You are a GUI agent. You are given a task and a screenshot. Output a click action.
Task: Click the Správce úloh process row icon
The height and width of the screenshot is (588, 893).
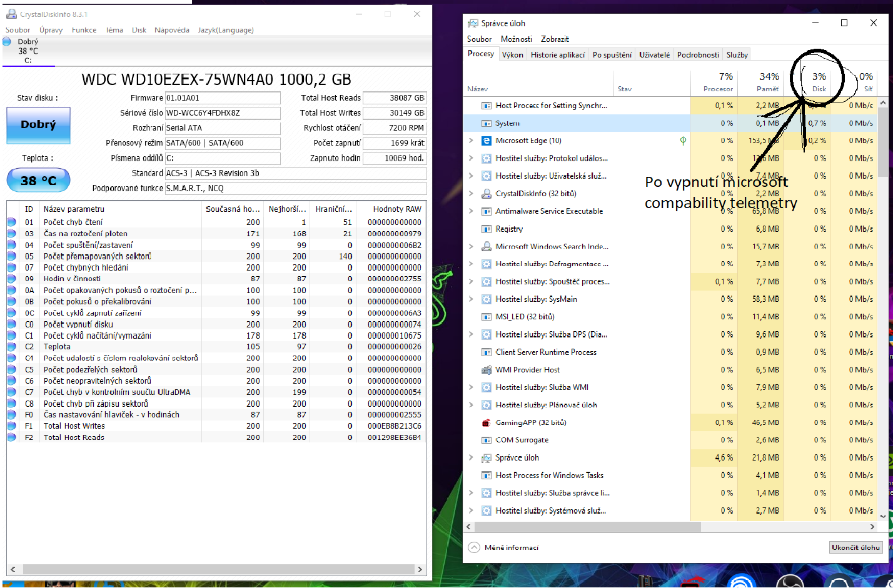tap(486, 458)
